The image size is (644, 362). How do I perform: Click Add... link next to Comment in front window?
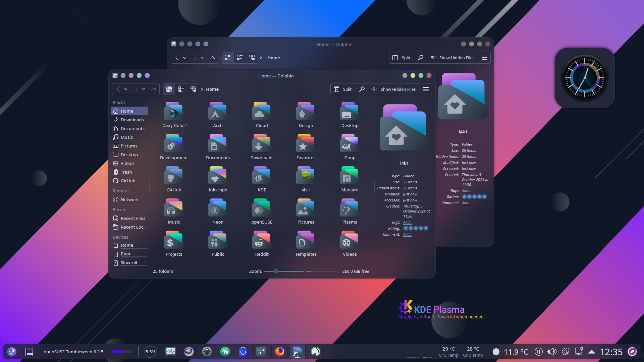[x=408, y=234]
